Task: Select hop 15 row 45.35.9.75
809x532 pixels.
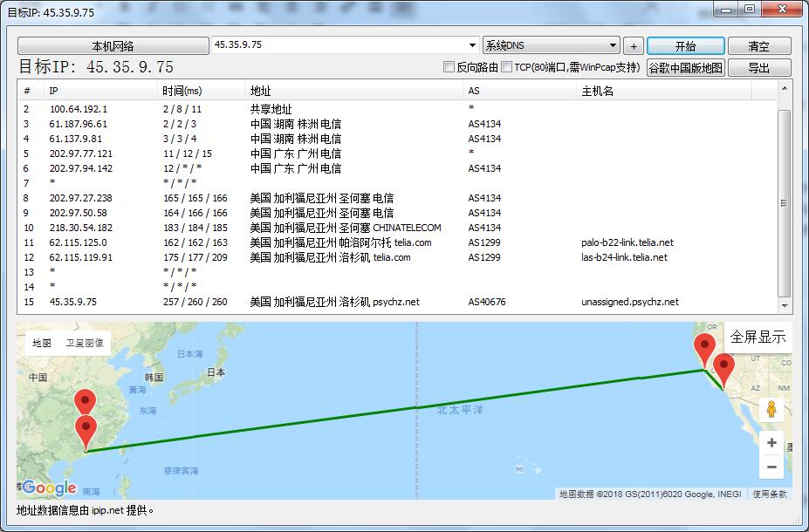Action: click(x=349, y=302)
